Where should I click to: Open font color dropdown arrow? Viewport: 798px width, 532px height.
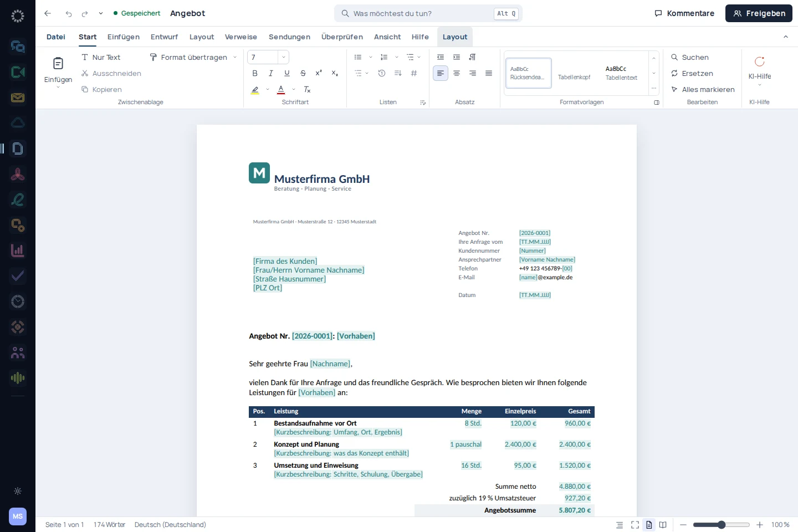pyautogui.click(x=294, y=89)
